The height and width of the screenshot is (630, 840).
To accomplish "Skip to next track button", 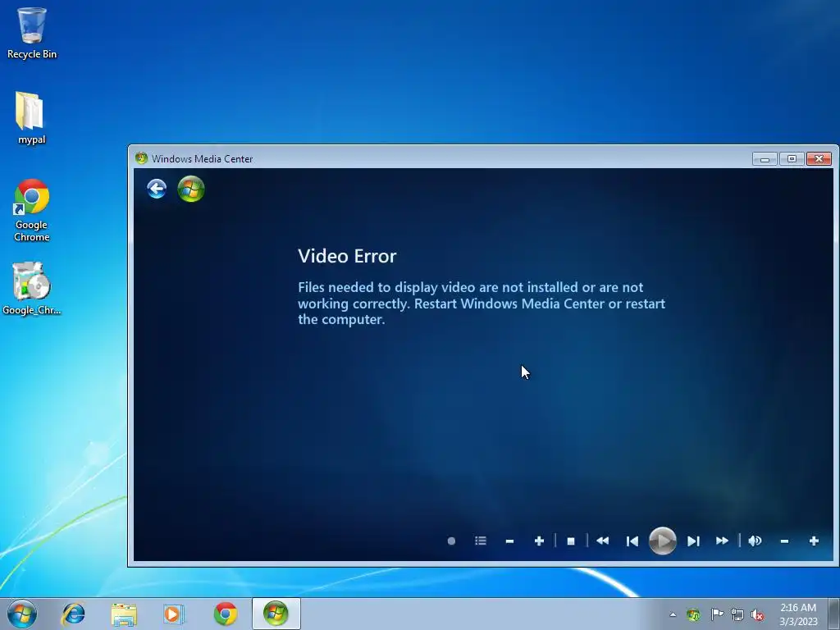I will point(693,541).
